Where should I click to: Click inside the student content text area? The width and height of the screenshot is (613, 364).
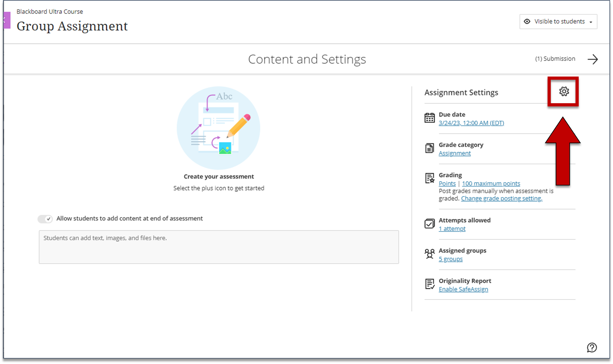pos(219,247)
